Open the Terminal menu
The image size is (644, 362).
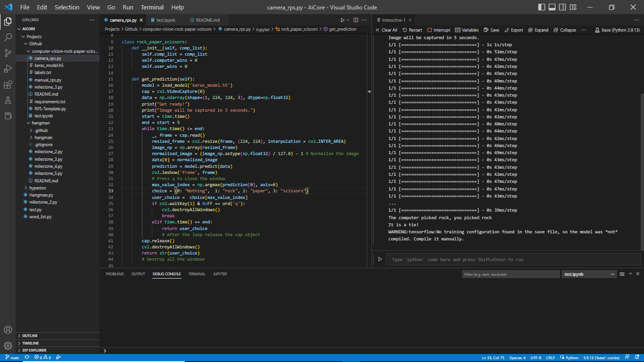(152, 7)
